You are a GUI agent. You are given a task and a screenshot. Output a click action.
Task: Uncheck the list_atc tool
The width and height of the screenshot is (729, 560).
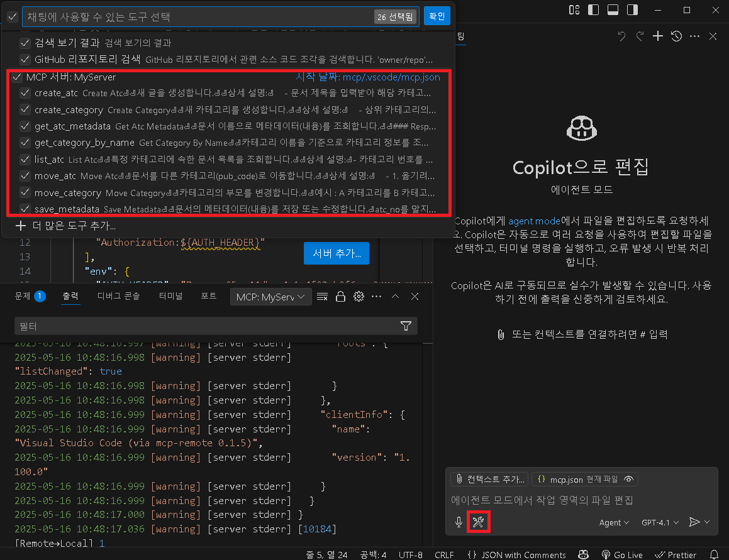(25, 160)
